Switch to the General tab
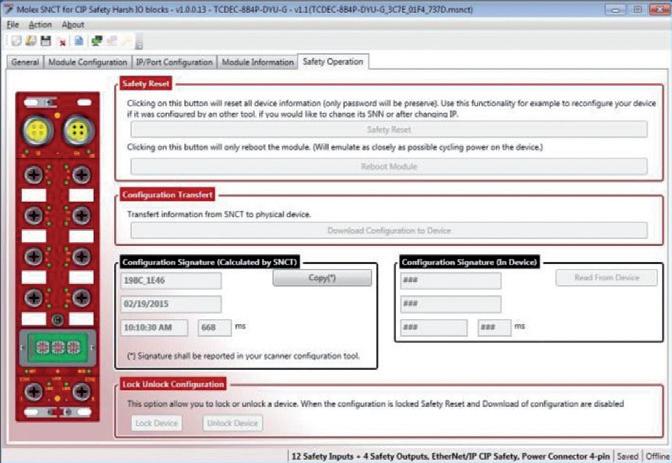Screen dimensions: 672x463 coord(25,62)
